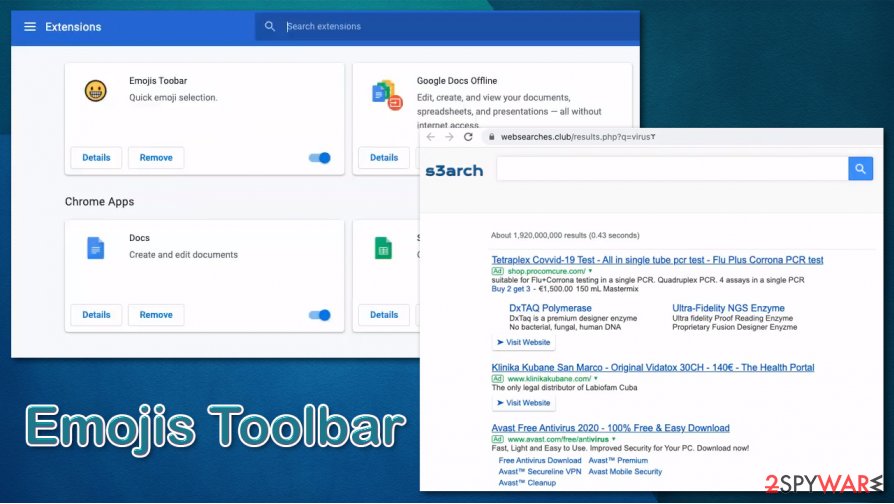Viewport: 894px width, 504px height.
Task: Open the Free Antivirus Download sitelink
Action: coord(540,461)
